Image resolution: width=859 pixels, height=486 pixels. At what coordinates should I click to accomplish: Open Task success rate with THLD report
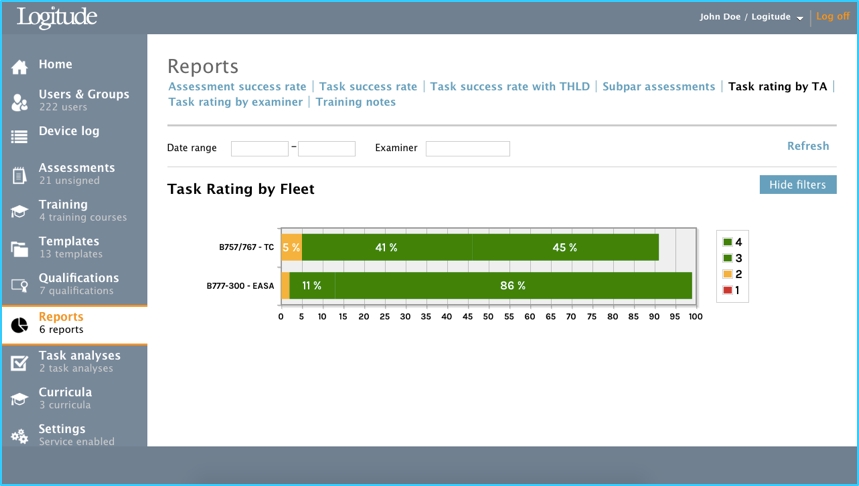(510, 87)
